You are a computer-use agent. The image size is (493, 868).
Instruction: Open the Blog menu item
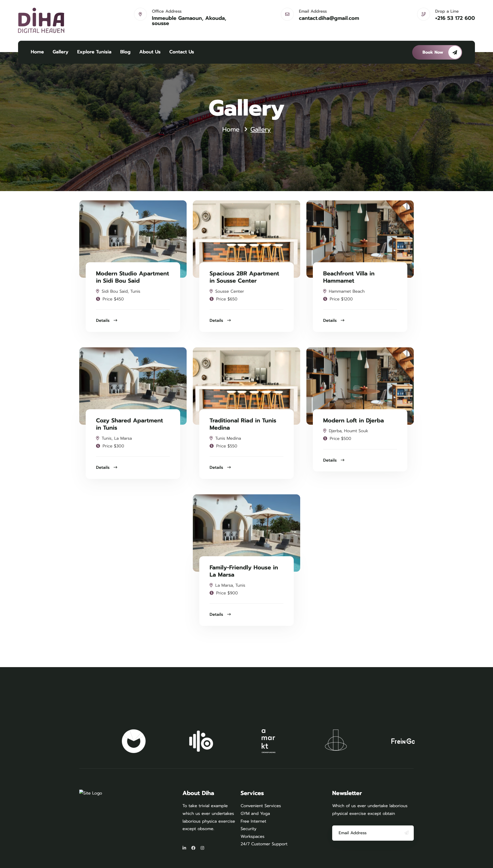pos(125,52)
